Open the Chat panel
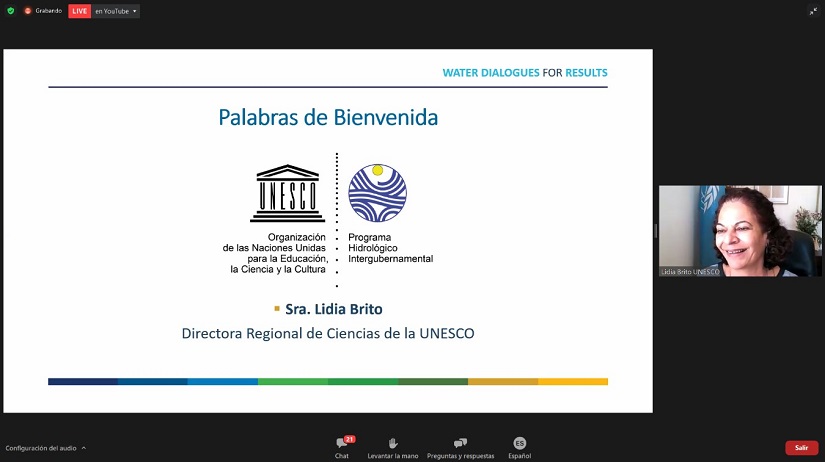 [342, 448]
